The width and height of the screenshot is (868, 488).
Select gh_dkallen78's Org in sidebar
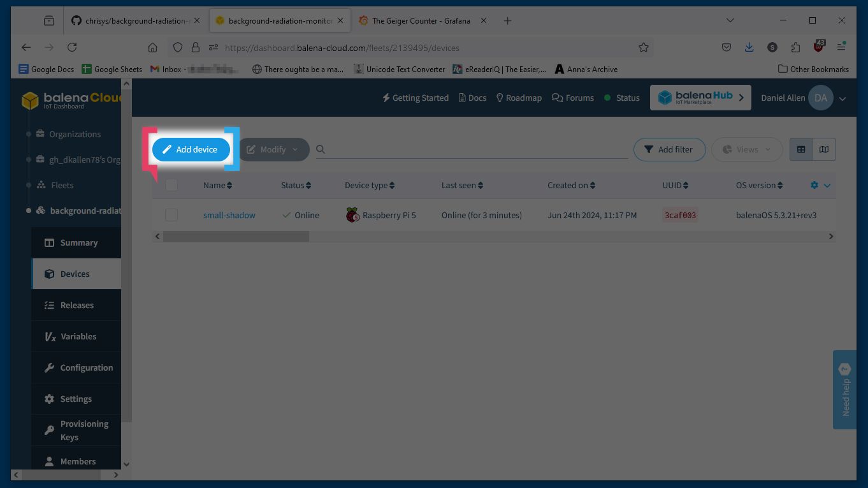[x=78, y=159]
